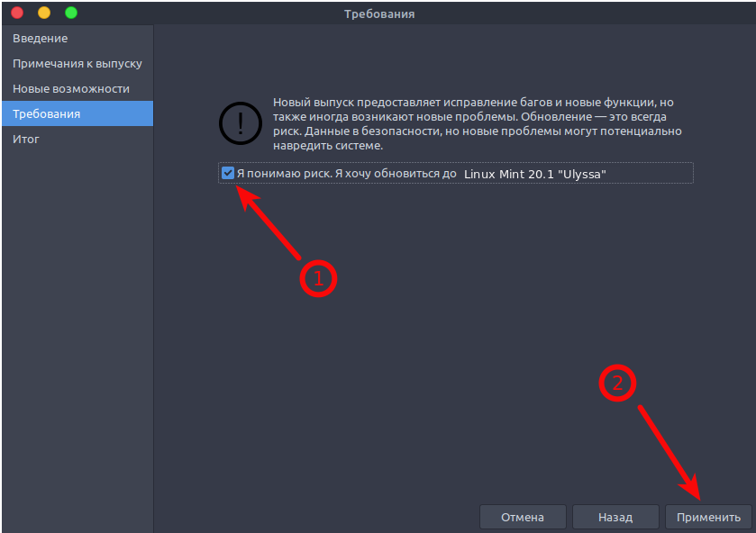Close the upgrade tool window
The height and width of the screenshot is (533, 756).
(15, 14)
